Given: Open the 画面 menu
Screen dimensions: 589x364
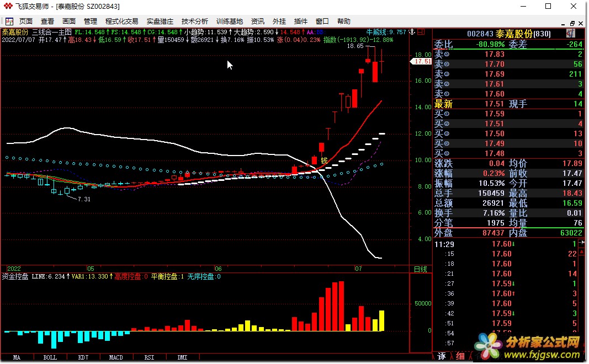Looking at the screenshot, I should (x=69, y=22).
